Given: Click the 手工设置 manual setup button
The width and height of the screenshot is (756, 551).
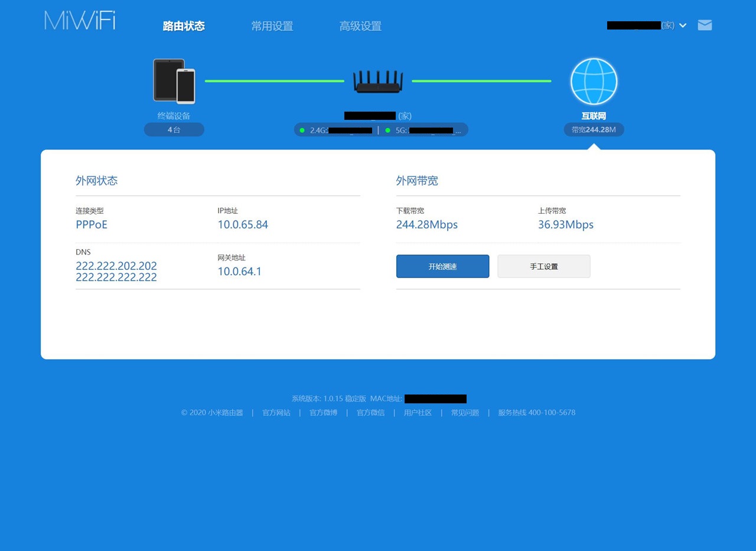Looking at the screenshot, I should click(x=543, y=266).
